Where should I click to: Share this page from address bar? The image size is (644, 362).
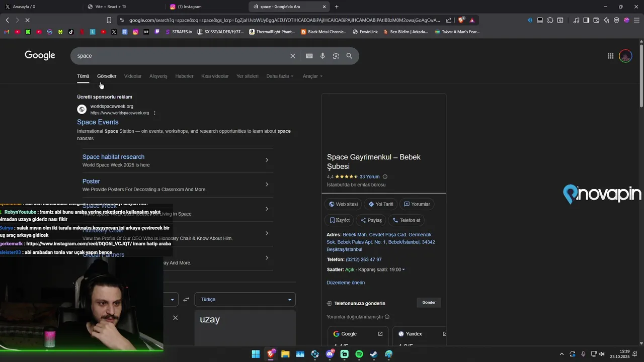(449, 20)
